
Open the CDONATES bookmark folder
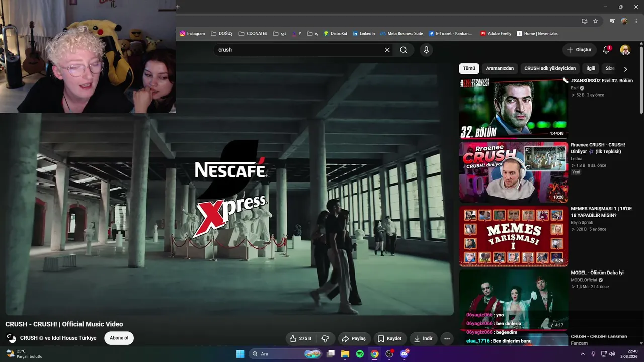click(x=253, y=34)
